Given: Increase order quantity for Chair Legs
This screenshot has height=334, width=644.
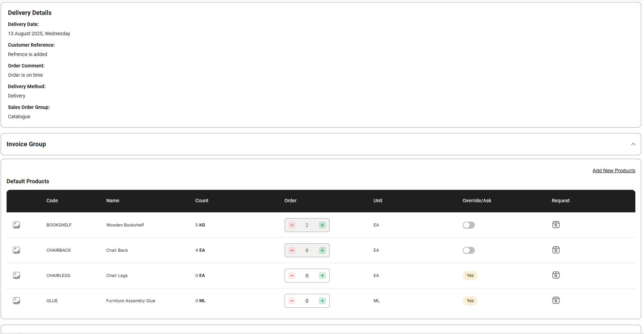Looking at the screenshot, I should pos(322,276).
